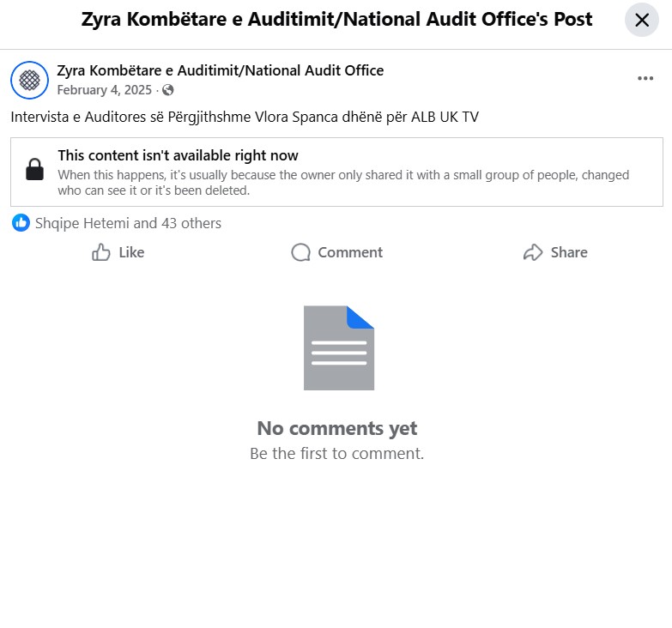The image size is (672, 628).
Task: Open the "Shqipe Hetemi and 43 others" reactions list
Action: 128,223
